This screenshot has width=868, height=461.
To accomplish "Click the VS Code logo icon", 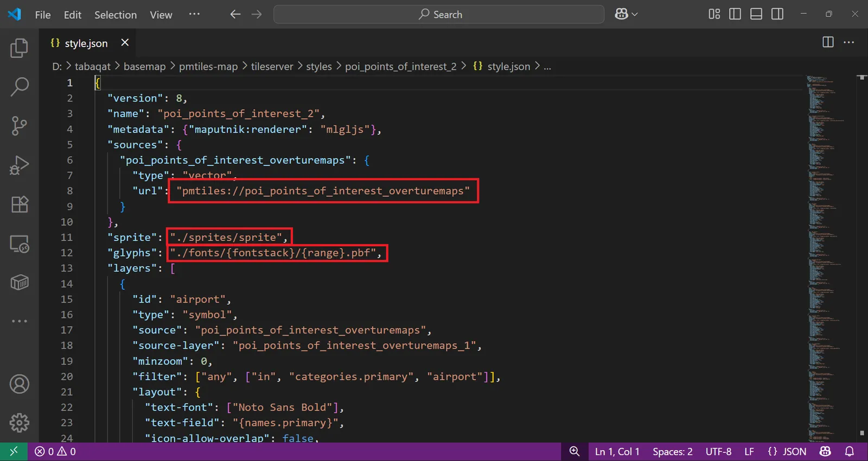I will (15, 14).
